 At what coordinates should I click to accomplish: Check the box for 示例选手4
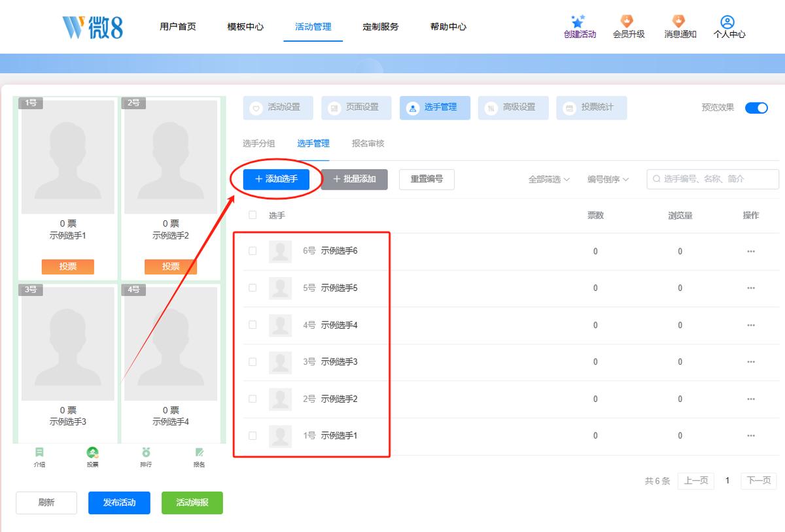click(253, 325)
